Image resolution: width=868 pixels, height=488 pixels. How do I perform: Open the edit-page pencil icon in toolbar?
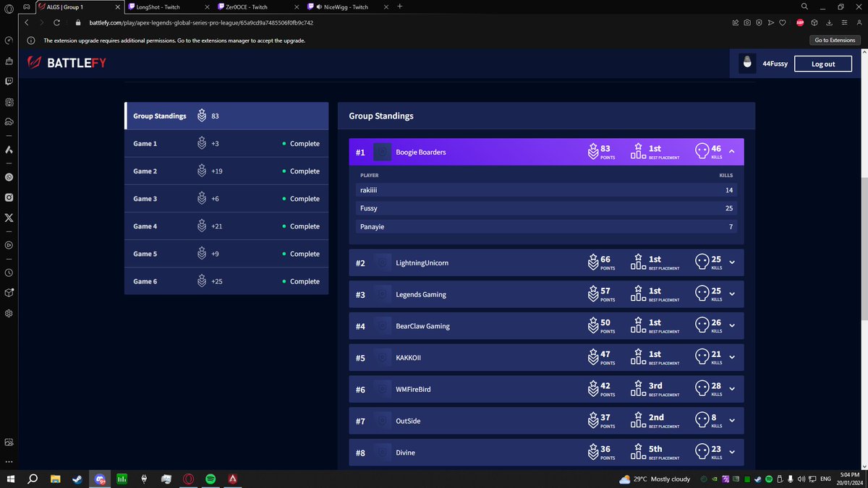(x=736, y=22)
